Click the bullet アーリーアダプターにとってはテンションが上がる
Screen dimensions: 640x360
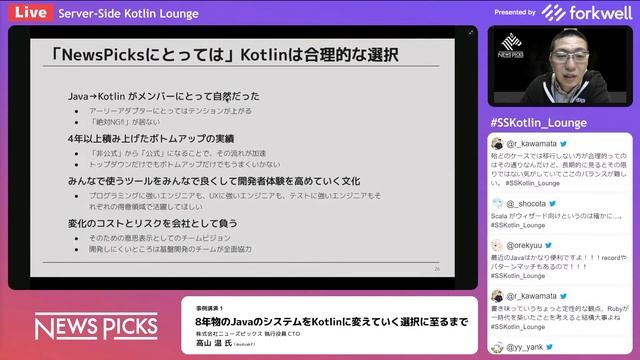coord(170,111)
